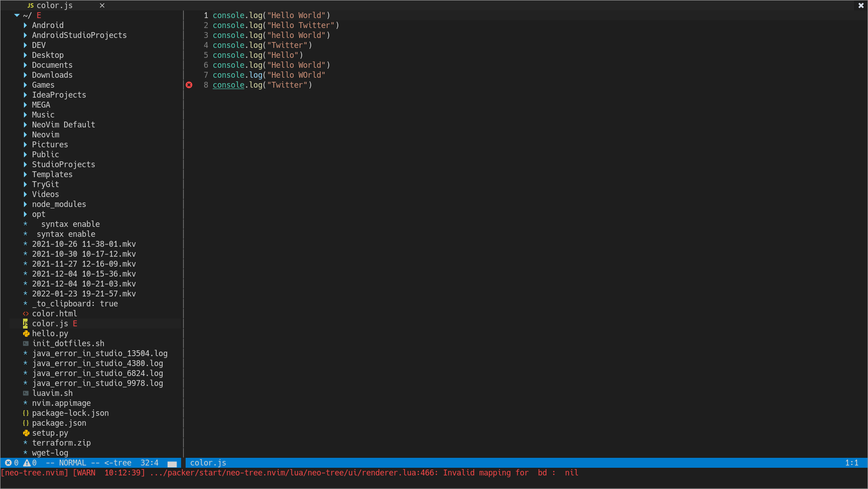Open package-lock.json from the tree
Image resolution: width=868 pixels, height=489 pixels.
pyautogui.click(x=70, y=413)
